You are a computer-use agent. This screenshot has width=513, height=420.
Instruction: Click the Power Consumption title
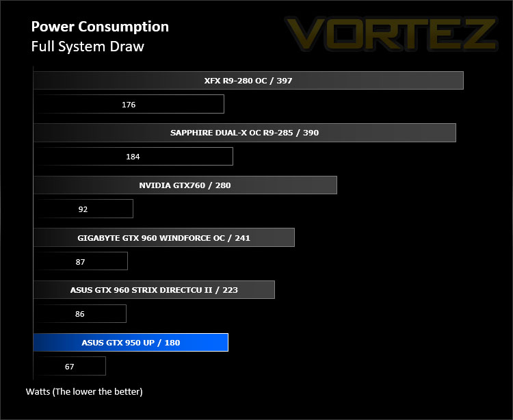(100, 27)
